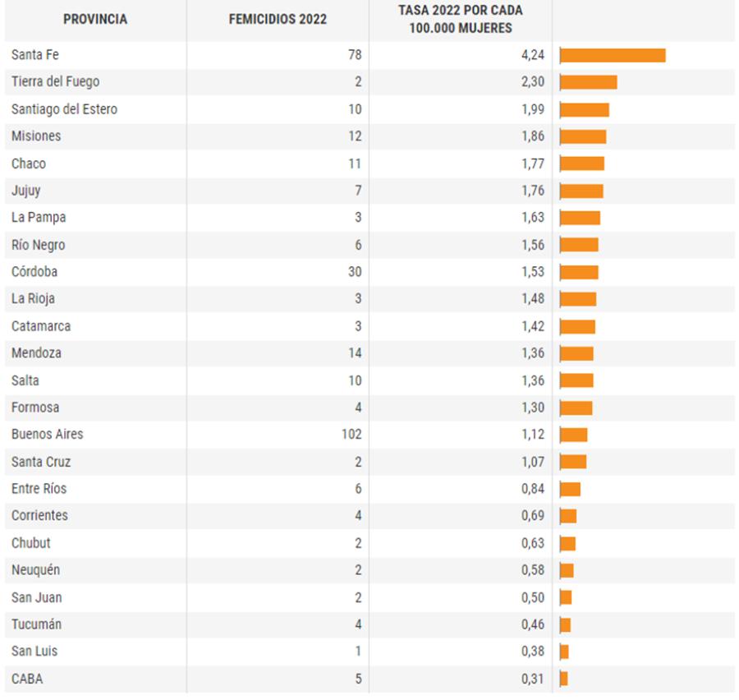Click the orange bar for Mendoza
739x700 pixels.
tap(576, 353)
